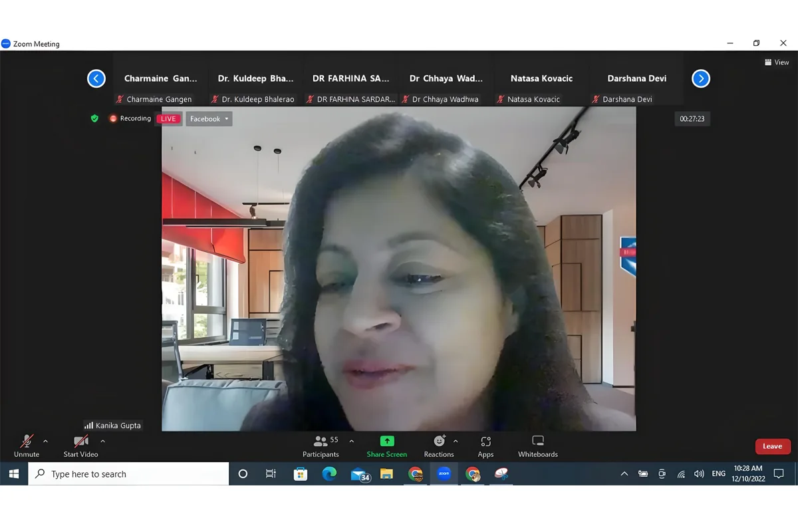Screen dimensions: 798x532
Task: Open the Participants panel
Action: (x=321, y=446)
